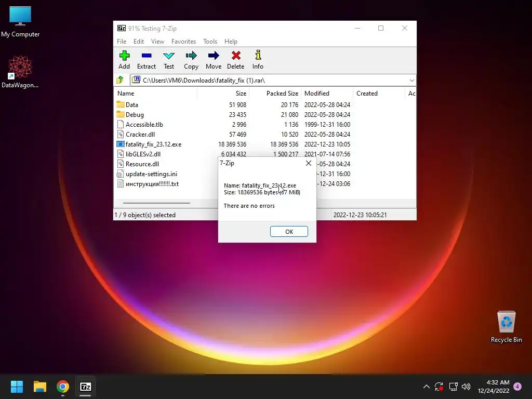Click the fatality_fix_23.12.exe file icon
Viewport: 532px width, 399px height.
tap(121, 144)
